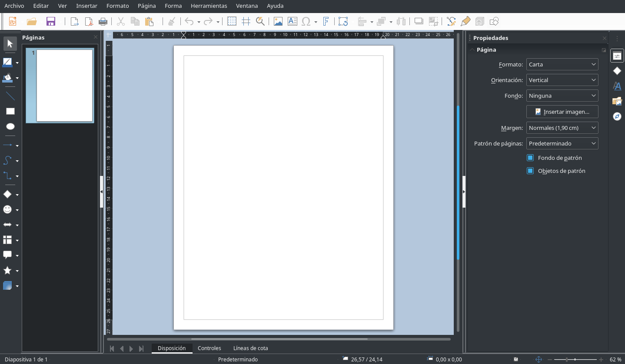The height and width of the screenshot is (364, 625).
Task: Uncheck Fondo de patrón
Action: [x=530, y=158]
